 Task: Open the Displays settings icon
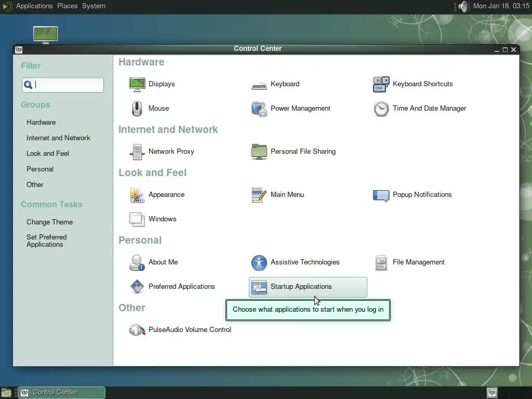click(x=137, y=84)
